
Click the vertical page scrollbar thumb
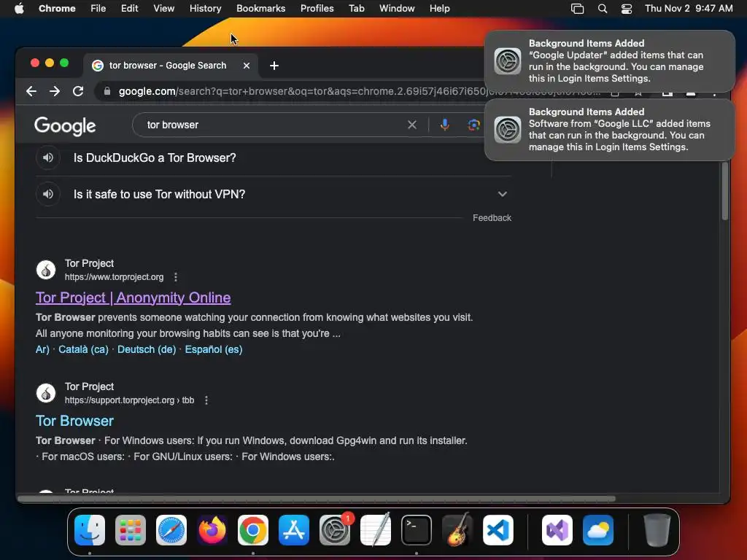[724, 190]
